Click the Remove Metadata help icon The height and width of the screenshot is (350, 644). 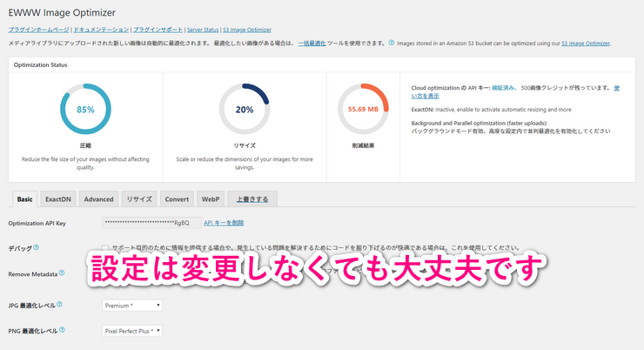point(62,273)
